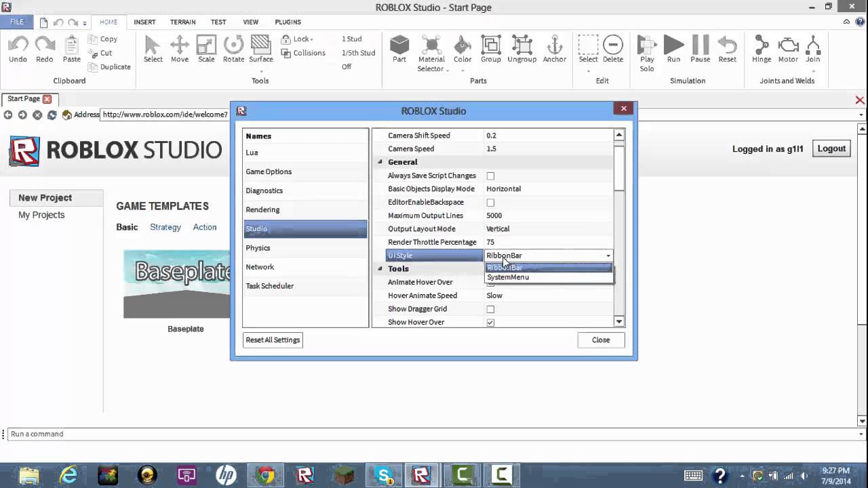Switch to the PLUGINS ribbon tab
Image resolution: width=868 pixels, height=488 pixels.
(x=288, y=22)
